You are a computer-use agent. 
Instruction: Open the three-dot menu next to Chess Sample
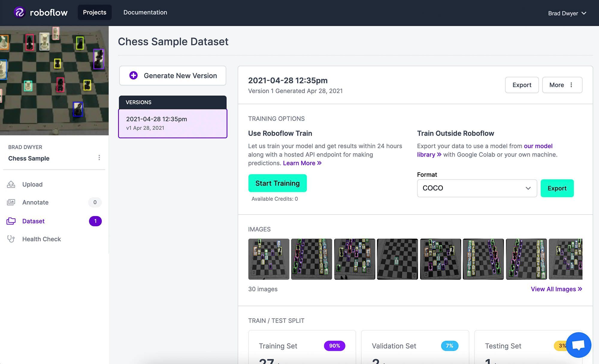(x=99, y=157)
